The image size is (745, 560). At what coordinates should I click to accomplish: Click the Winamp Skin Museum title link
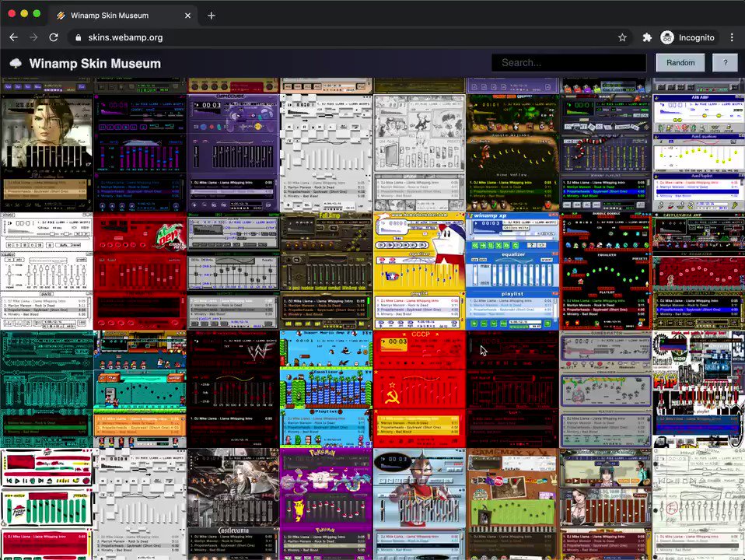click(95, 63)
